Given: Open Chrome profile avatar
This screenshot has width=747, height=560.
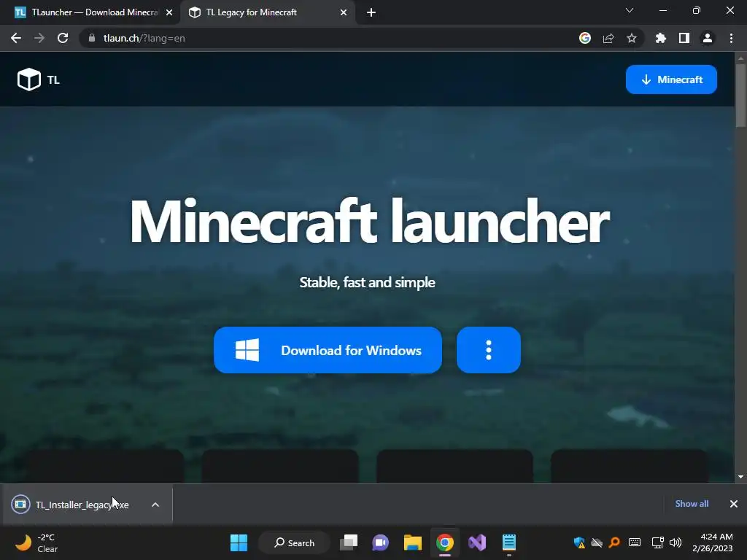Looking at the screenshot, I should (708, 38).
